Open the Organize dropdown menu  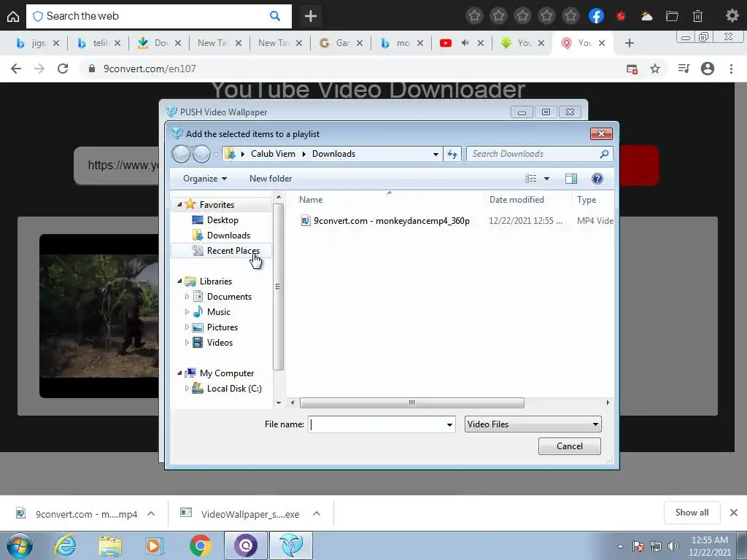[205, 179]
